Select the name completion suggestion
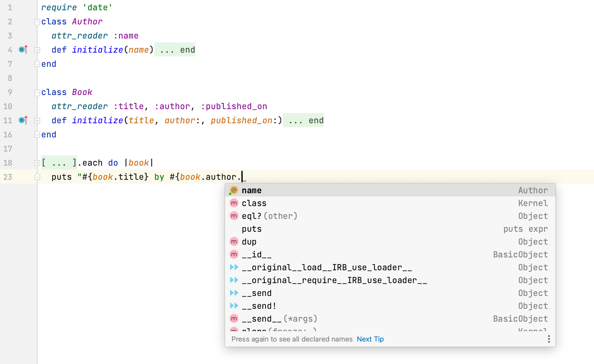The width and height of the screenshot is (594, 364). (x=252, y=190)
